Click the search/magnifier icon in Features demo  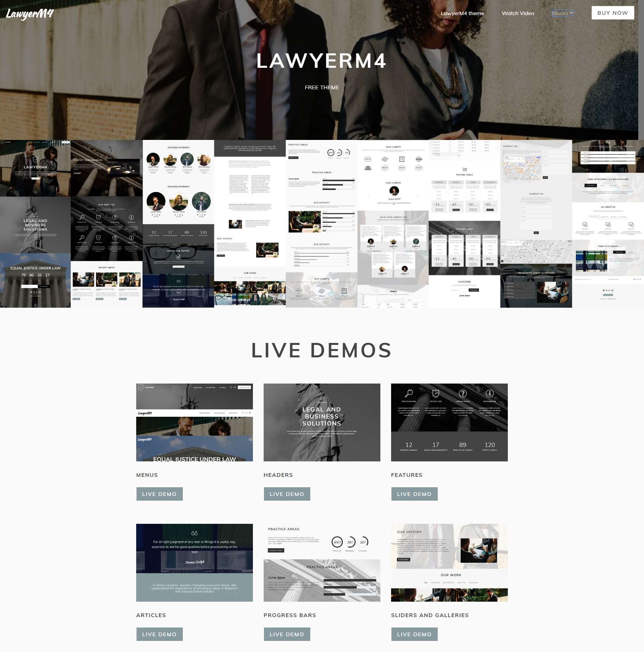[409, 394]
